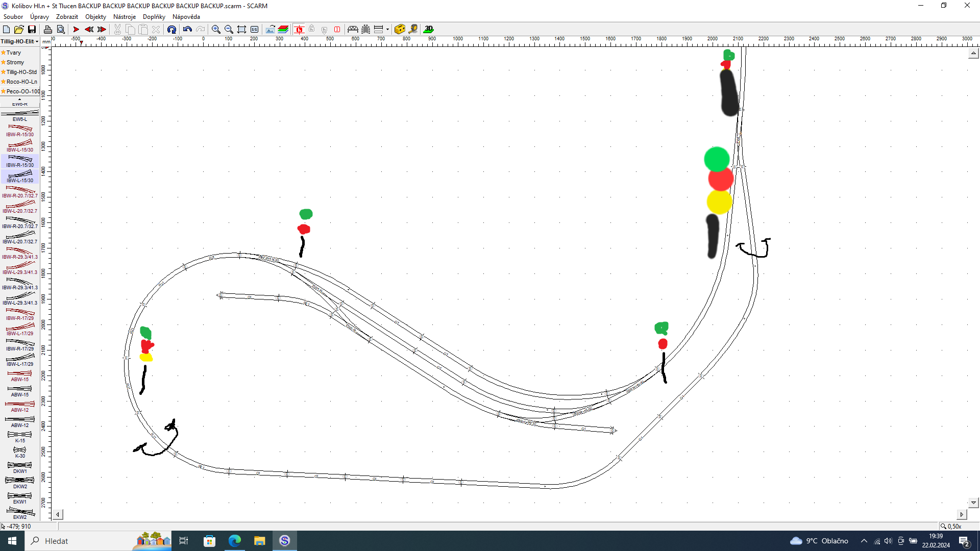Open the Objekty menu
980x551 pixels.
point(95,17)
